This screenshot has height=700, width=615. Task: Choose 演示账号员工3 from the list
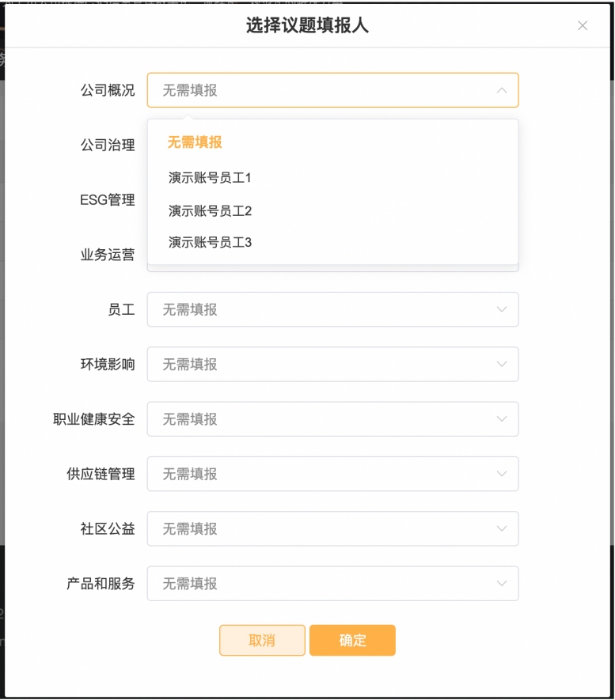point(210,242)
